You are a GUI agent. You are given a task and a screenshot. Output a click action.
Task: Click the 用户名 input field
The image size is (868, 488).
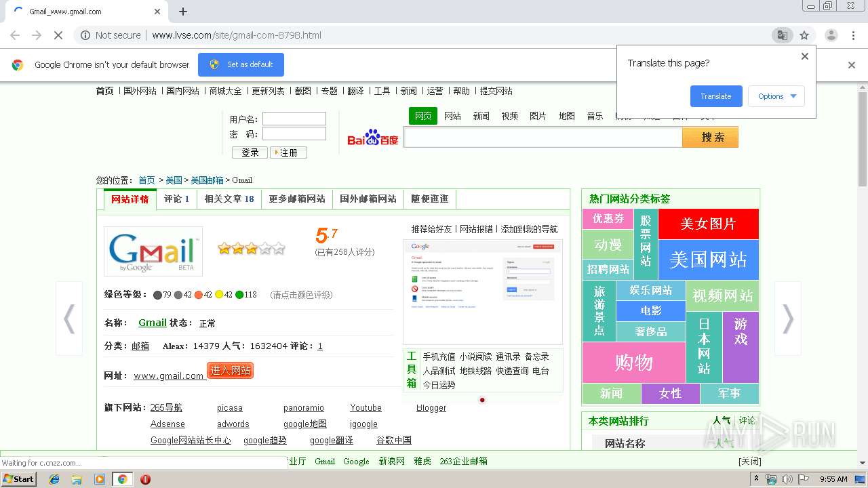pos(294,119)
